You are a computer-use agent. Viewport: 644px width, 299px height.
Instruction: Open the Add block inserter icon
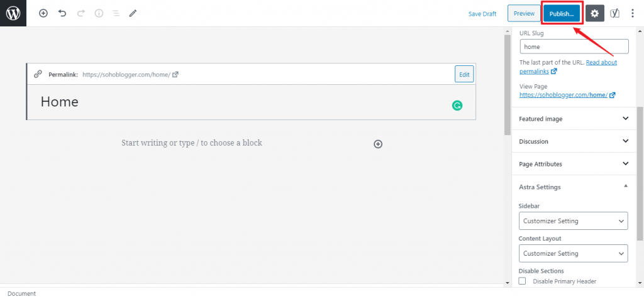[x=43, y=13]
